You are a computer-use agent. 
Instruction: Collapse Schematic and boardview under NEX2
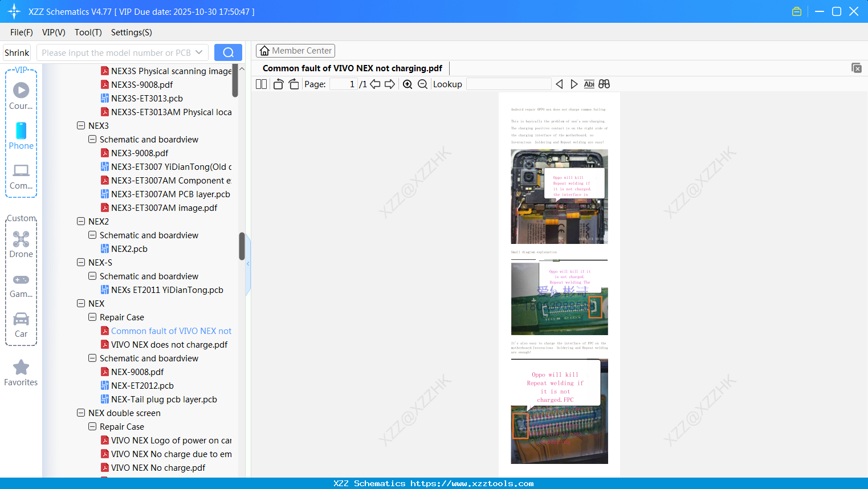[92, 235]
